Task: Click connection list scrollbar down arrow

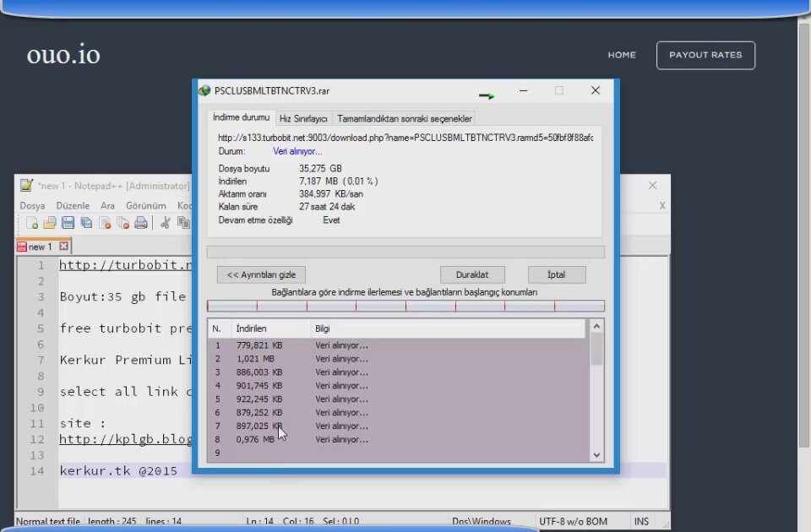Action: 596,455
